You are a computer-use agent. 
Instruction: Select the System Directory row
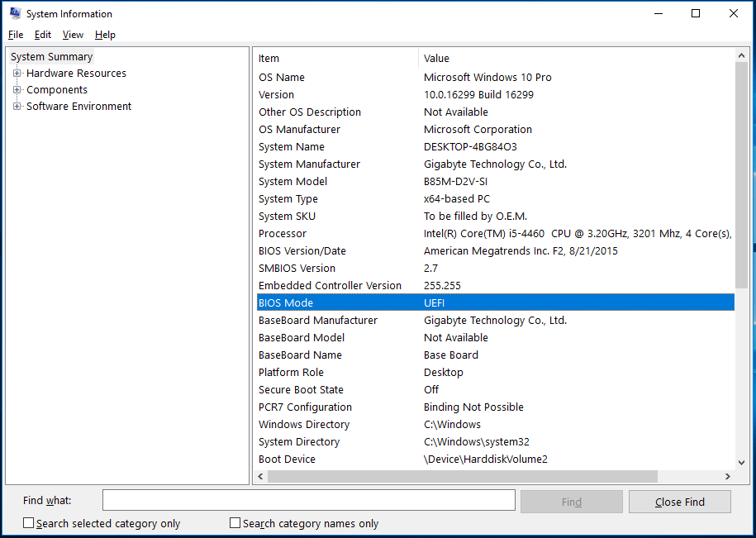[495, 441]
